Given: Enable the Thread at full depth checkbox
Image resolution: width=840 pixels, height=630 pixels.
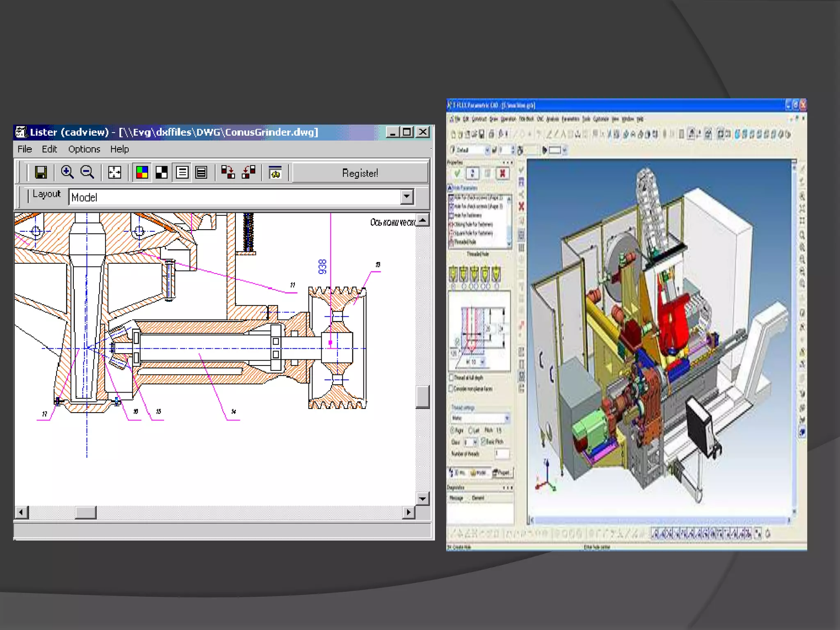Looking at the screenshot, I should tap(452, 377).
